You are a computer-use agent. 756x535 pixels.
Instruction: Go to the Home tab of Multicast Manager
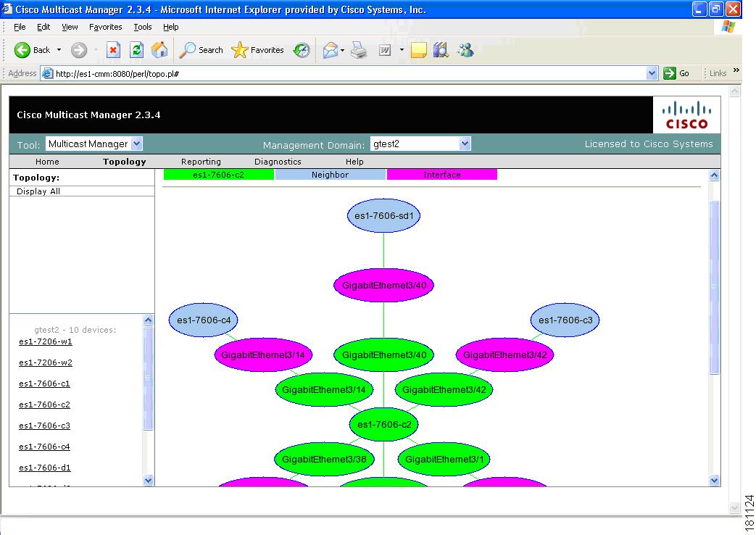(47, 162)
